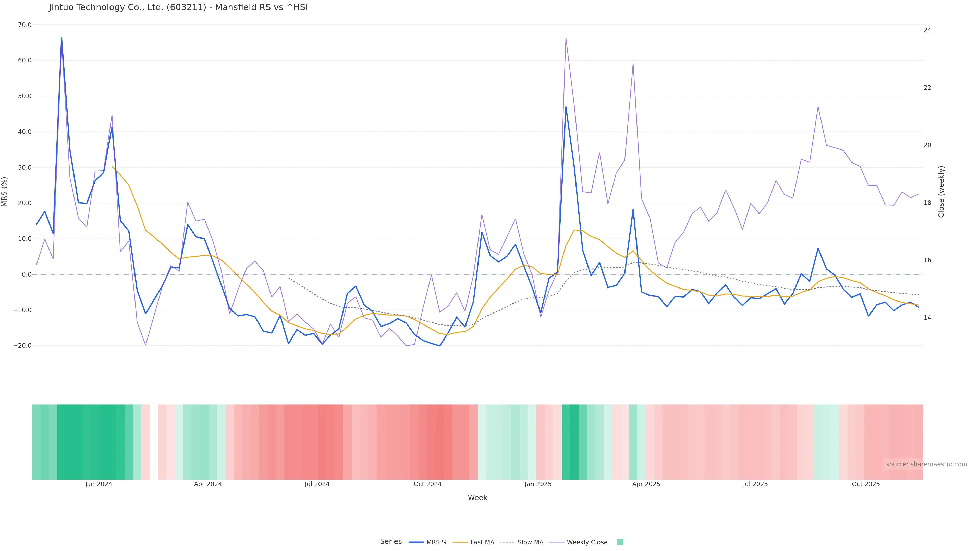
Task: Click the dotted Slow MA legend line icon
Action: (507, 542)
